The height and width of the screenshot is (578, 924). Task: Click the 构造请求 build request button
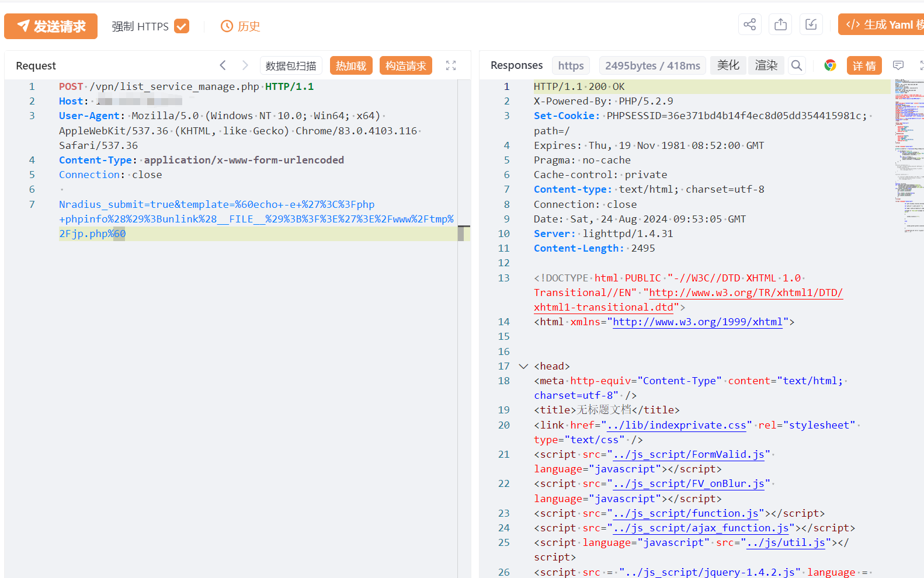point(406,66)
